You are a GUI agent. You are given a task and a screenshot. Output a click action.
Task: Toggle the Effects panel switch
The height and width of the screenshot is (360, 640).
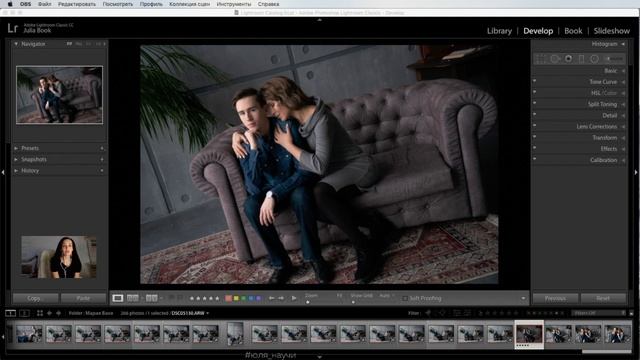click(535, 148)
